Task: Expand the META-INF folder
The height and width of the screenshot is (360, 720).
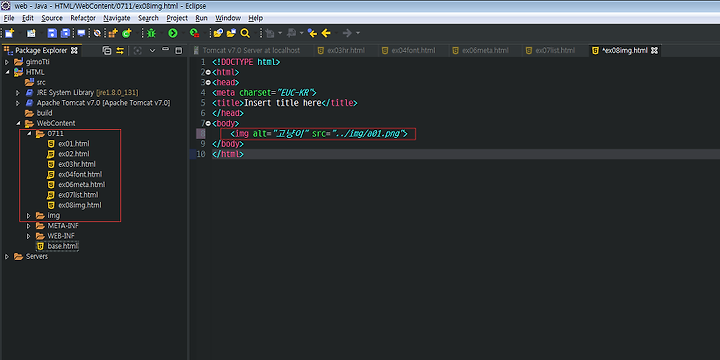Action: point(28,225)
